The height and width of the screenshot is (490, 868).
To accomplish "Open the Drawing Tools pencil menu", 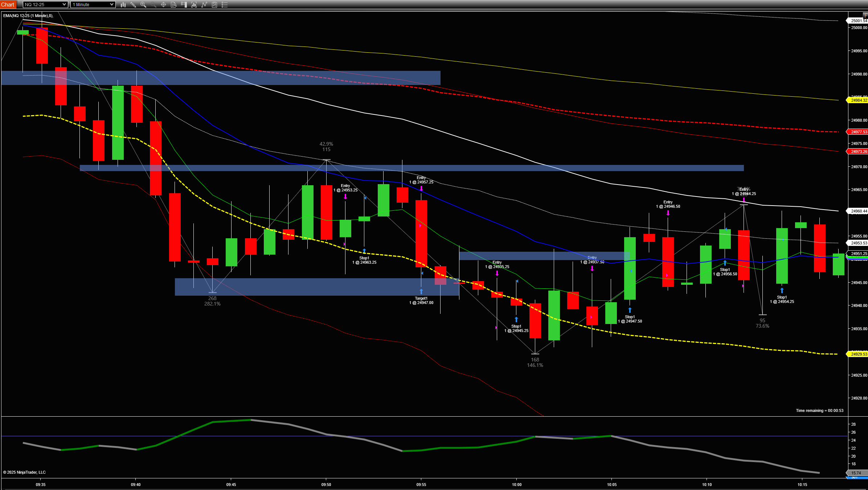I will click(x=133, y=5).
